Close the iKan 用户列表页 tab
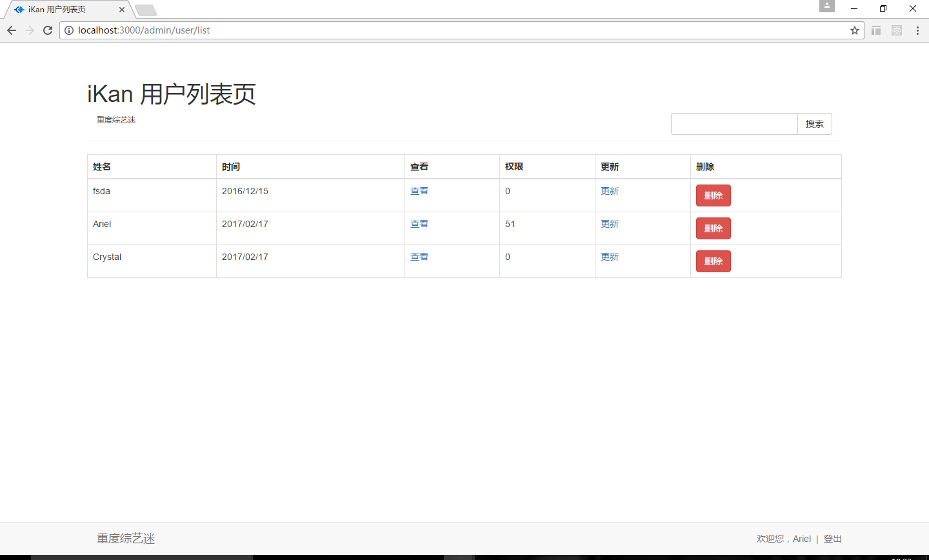The width and height of the screenshot is (929, 560). [x=122, y=10]
